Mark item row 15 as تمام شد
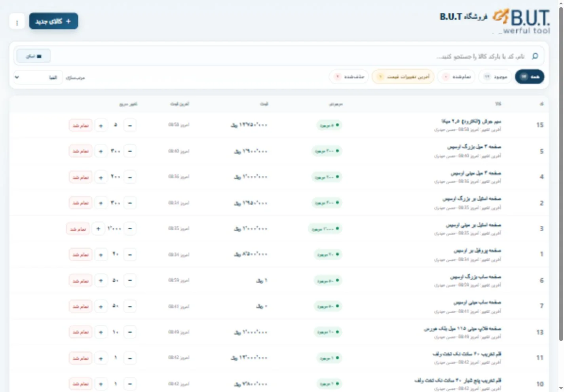Viewport: 564px width, 392px height. tap(80, 126)
